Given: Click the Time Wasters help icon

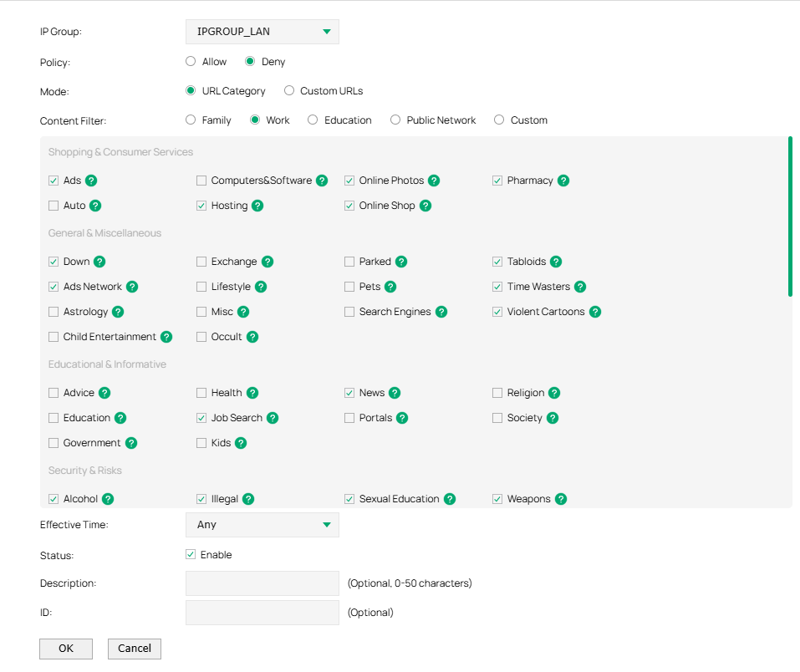Looking at the screenshot, I should click(x=580, y=286).
